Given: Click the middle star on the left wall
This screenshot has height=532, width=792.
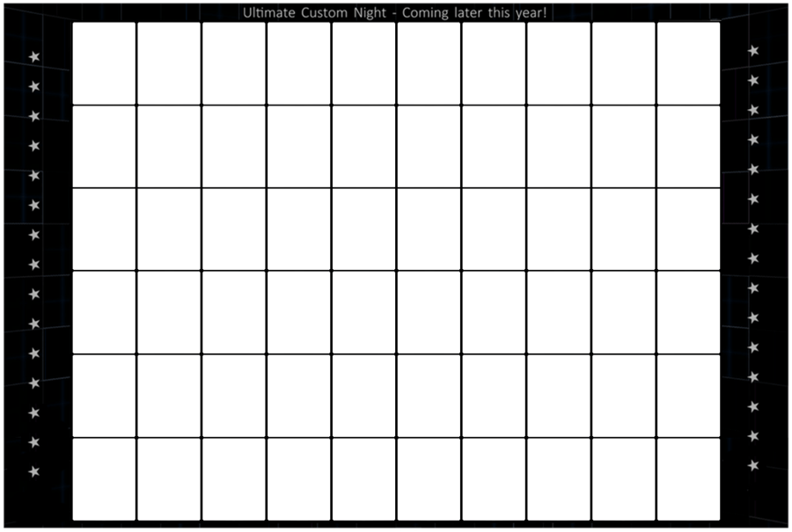Looking at the screenshot, I should click(33, 264).
